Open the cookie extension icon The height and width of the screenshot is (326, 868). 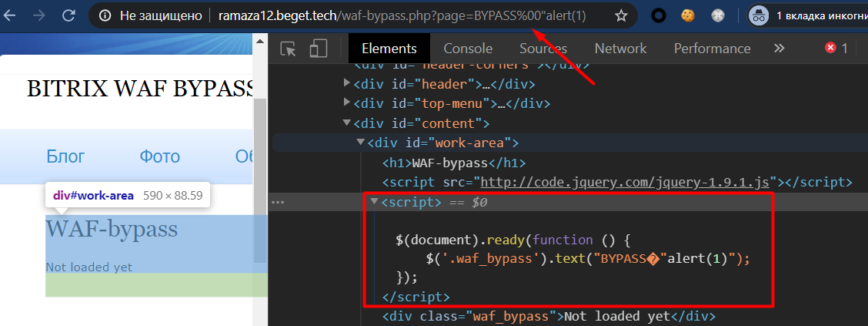pos(688,16)
